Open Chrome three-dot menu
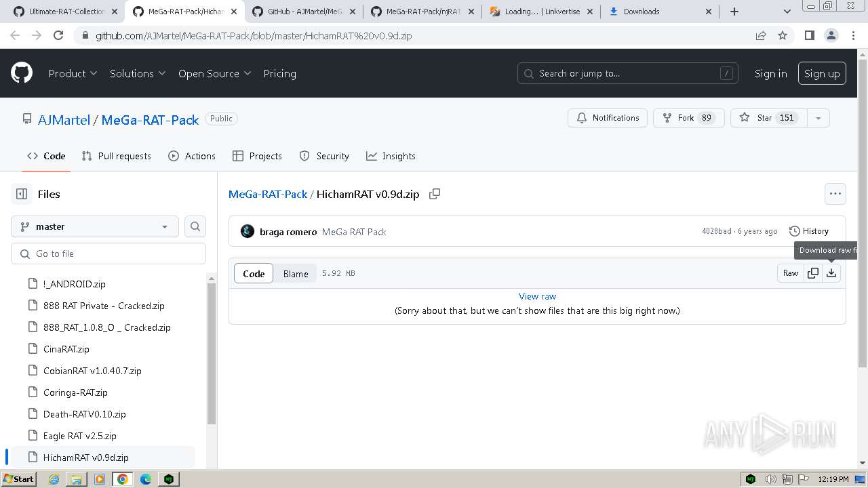The width and height of the screenshot is (868, 488). click(852, 35)
